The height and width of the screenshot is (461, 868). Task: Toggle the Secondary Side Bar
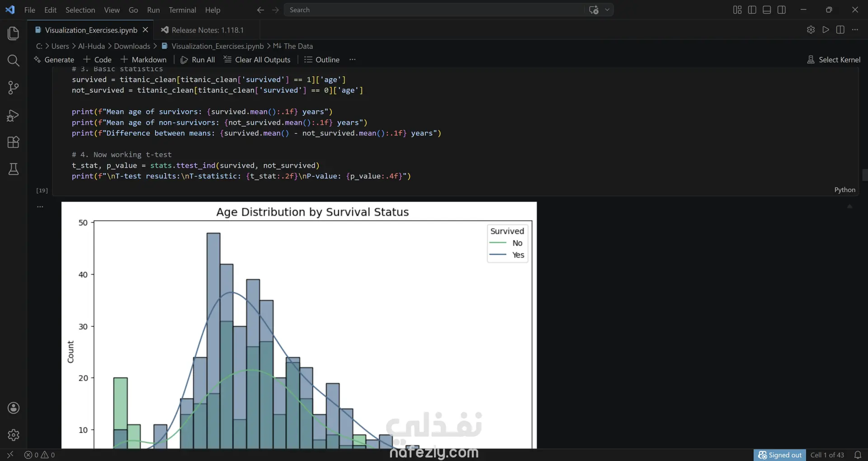(782, 10)
